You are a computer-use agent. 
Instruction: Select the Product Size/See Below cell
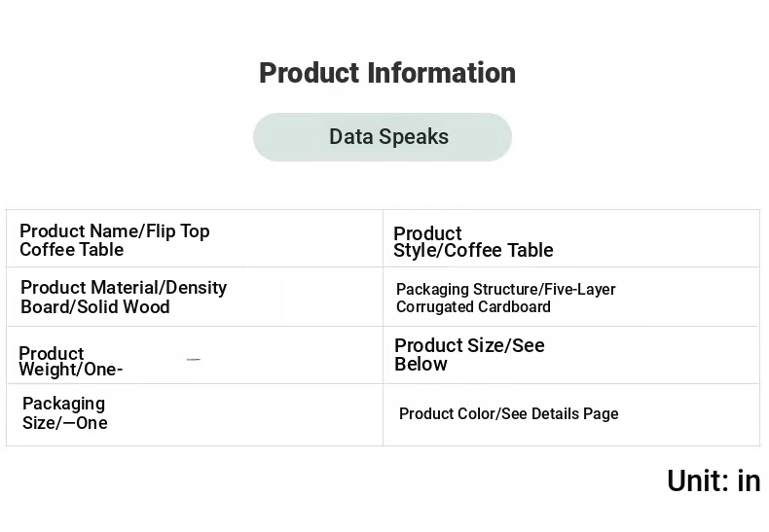tap(571, 355)
